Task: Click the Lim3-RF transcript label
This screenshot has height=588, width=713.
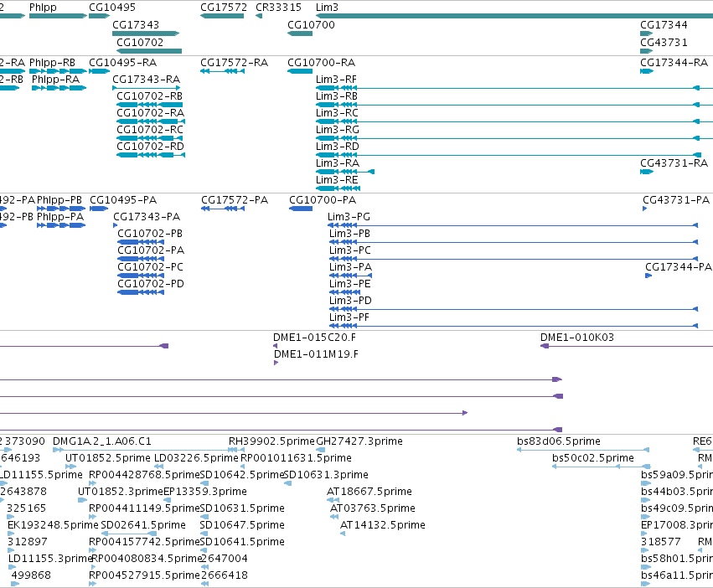Action: click(x=336, y=79)
